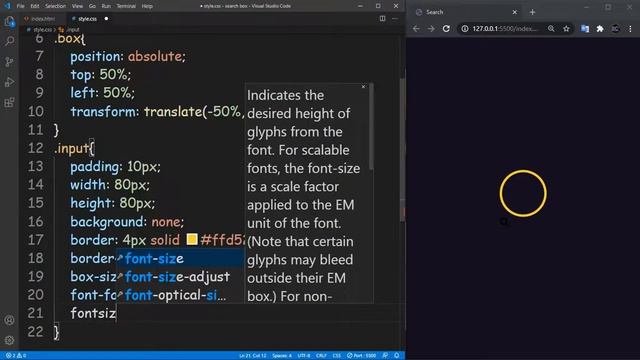Open the Selection menu
The image size is (640, 360).
pyautogui.click(x=56, y=6)
